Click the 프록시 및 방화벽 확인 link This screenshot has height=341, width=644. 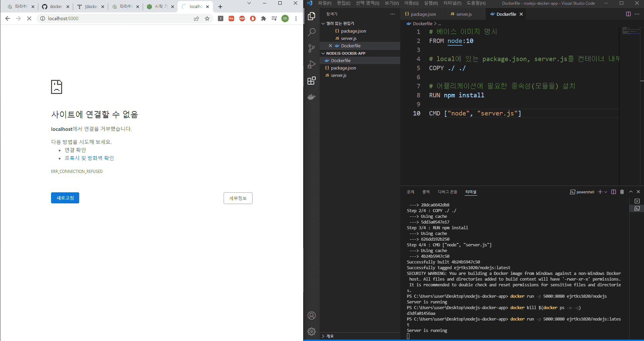tap(89, 158)
